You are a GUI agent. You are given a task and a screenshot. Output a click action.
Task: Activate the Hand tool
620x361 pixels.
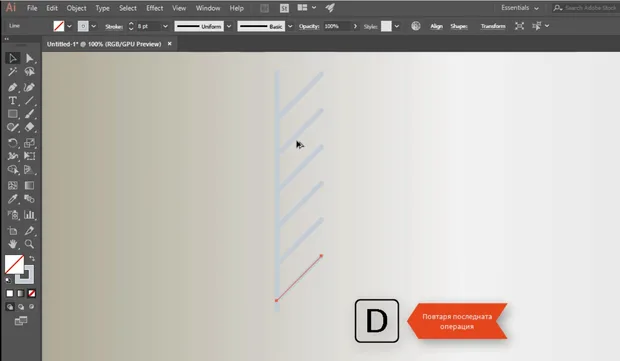coord(13,244)
